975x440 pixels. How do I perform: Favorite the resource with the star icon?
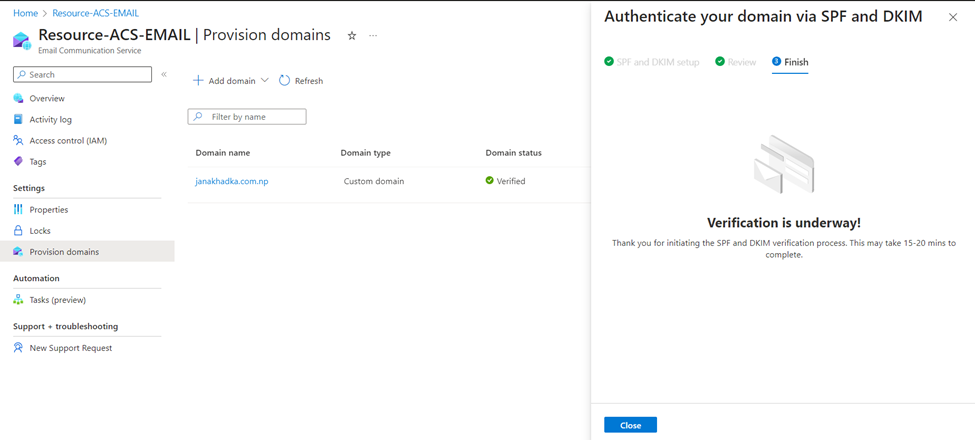click(x=352, y=35)
